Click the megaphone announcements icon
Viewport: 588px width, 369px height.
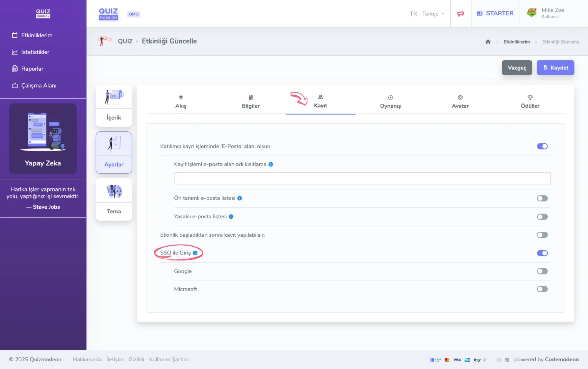coord(461,13)
